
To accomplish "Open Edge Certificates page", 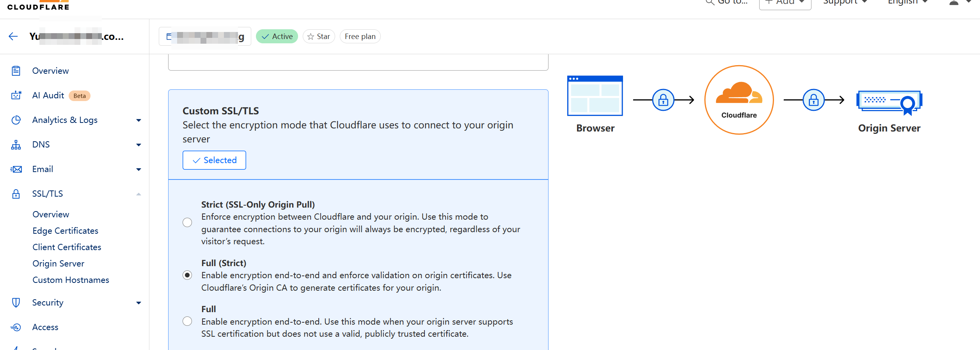I will 65,231.
